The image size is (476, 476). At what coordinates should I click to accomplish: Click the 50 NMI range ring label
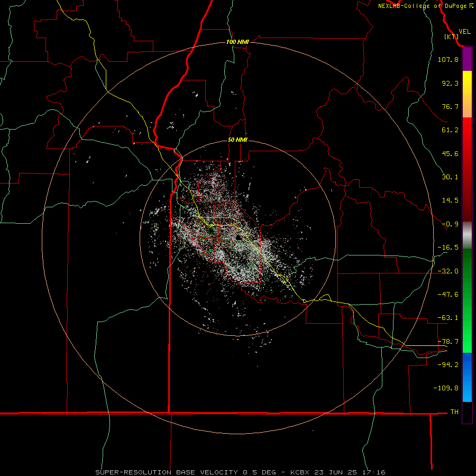[x=237, y=140]
